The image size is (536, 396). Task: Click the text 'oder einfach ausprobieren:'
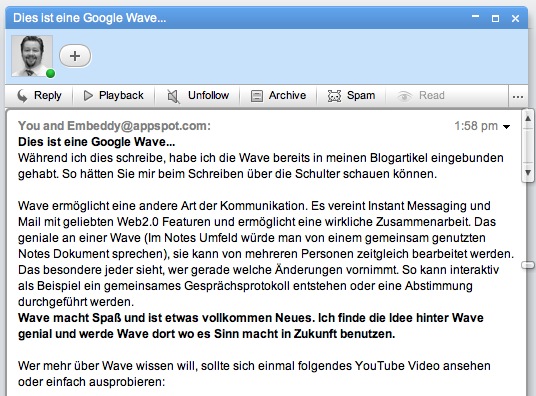pyautogui.click(x=91, y=382)
